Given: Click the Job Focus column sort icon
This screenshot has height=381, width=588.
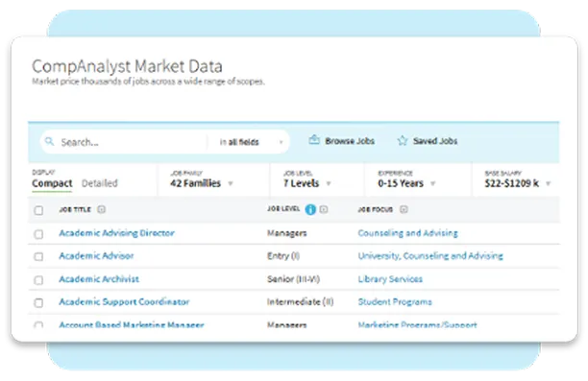Looking at the screenshot, I should pos(404,209).
